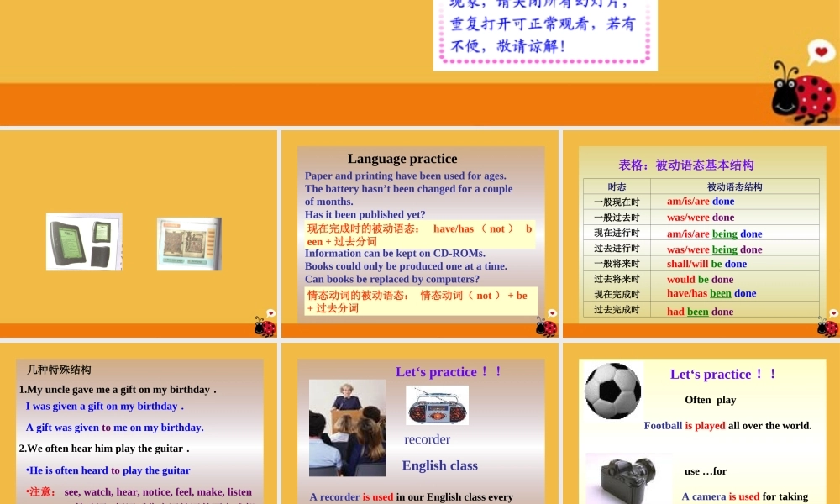Click 'Has it been published yet?'
The height and width of the screenshot is (504, 840).
pyautogui.click(x=365, y=214)
